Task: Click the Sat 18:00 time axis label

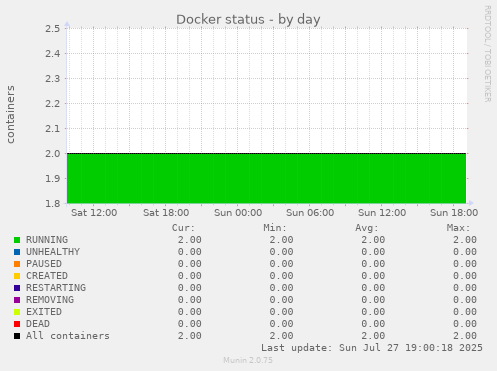Action: (x=166, y=213)
